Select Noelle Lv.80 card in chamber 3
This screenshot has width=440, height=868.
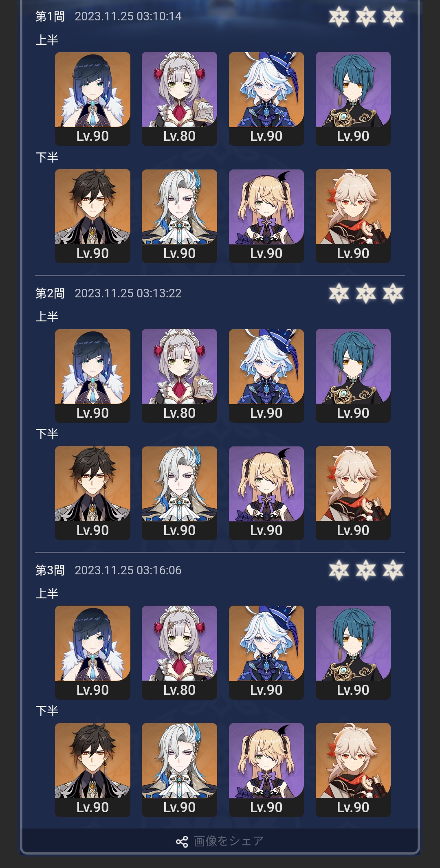[179, 653]
